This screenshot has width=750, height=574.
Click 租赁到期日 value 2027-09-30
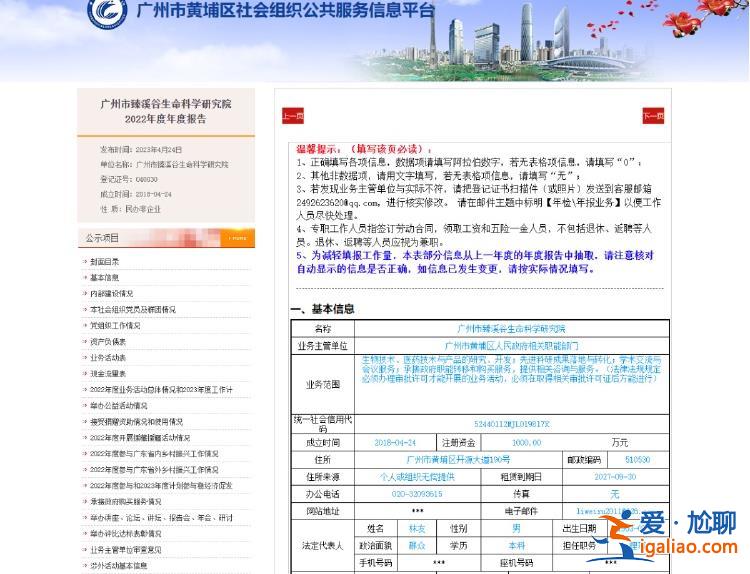(x=615, y=477)
